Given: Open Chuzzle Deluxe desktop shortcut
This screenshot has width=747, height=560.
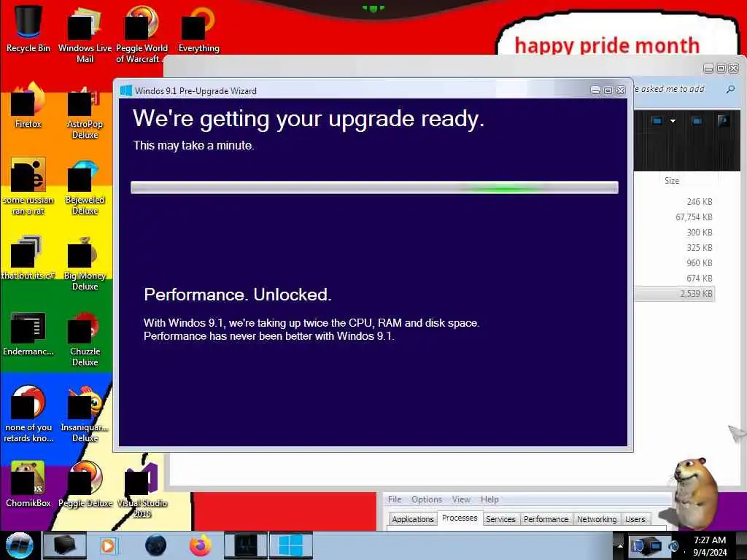Looking at the screenshot, I should pyautogui.click(x=85, y=338).
